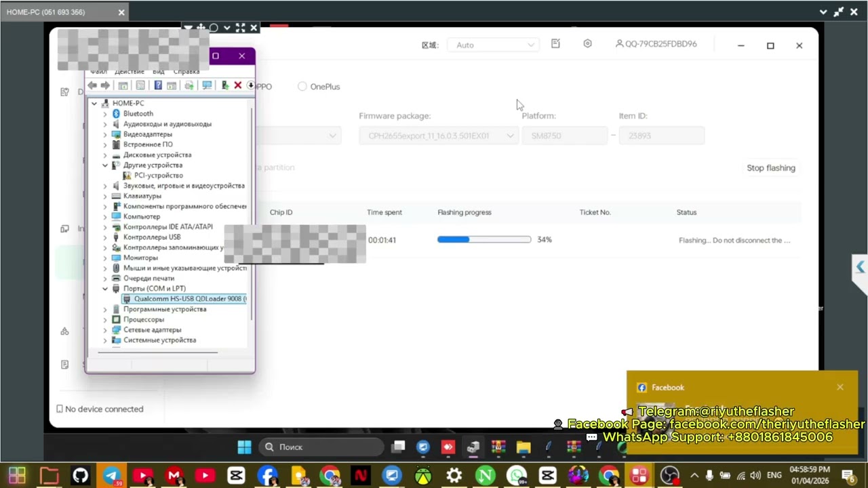This screenshot has height=488, width=868.
Task: Open the clock showing 04:58:59 PM
Action: pyautogui.click(x=810, y=476)
